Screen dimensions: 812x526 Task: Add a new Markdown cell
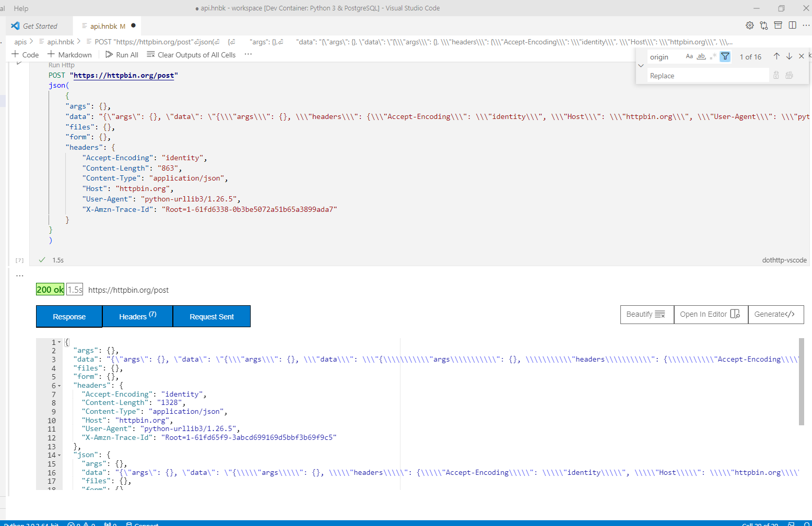[69, 55]
